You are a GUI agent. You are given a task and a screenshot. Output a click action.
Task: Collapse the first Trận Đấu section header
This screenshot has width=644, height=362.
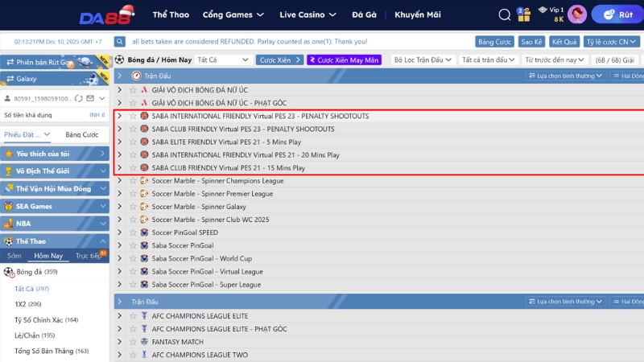pyautogui.click(x=119, y=76)
